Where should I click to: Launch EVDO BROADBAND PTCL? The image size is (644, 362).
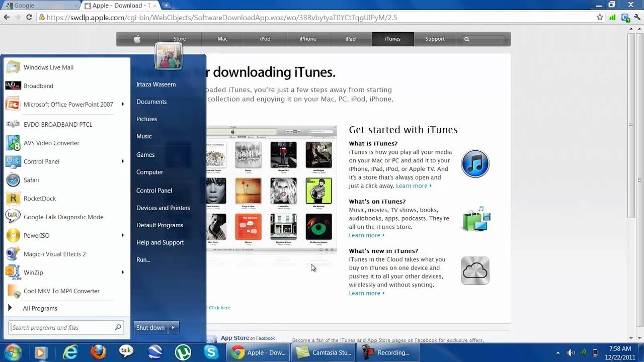[x=57, y=125]
